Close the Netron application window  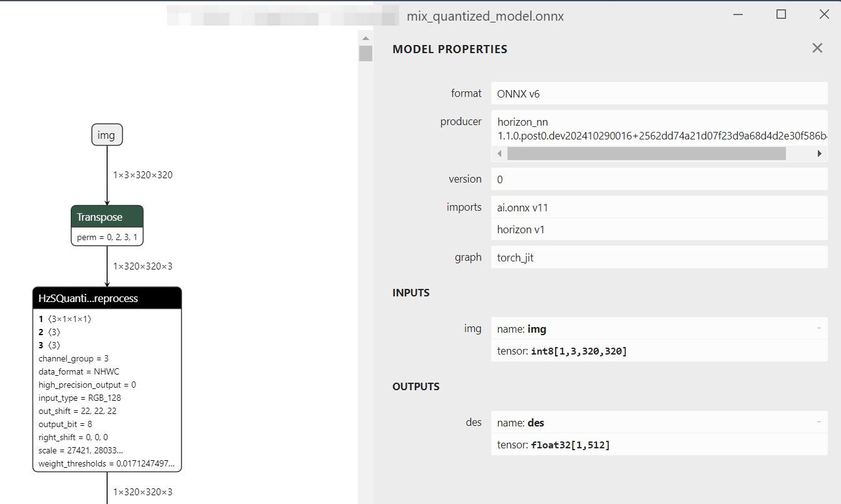pyautogui.click(x=824, y=14)
